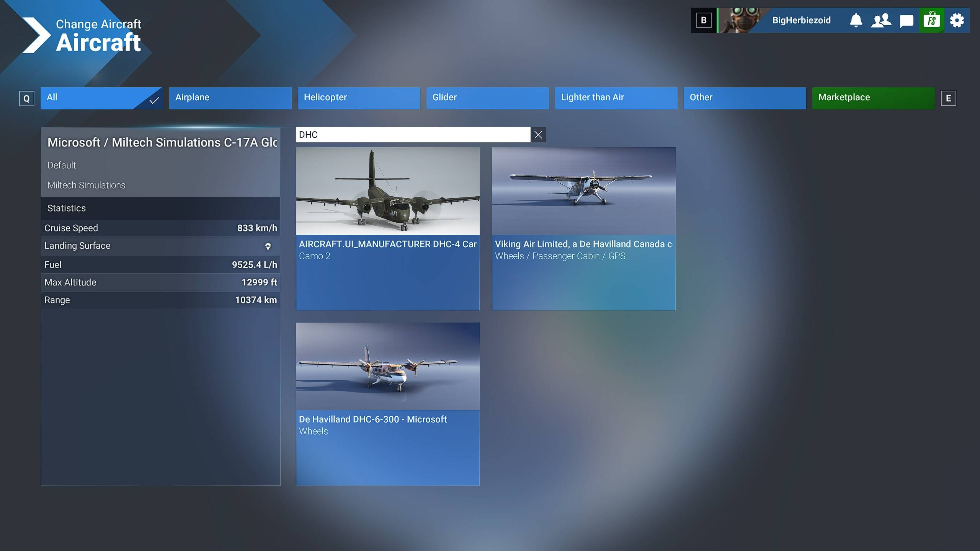Switch to the Lighter than Air tab
This screenshot has height=551, width=980.
tap(616, 98)
